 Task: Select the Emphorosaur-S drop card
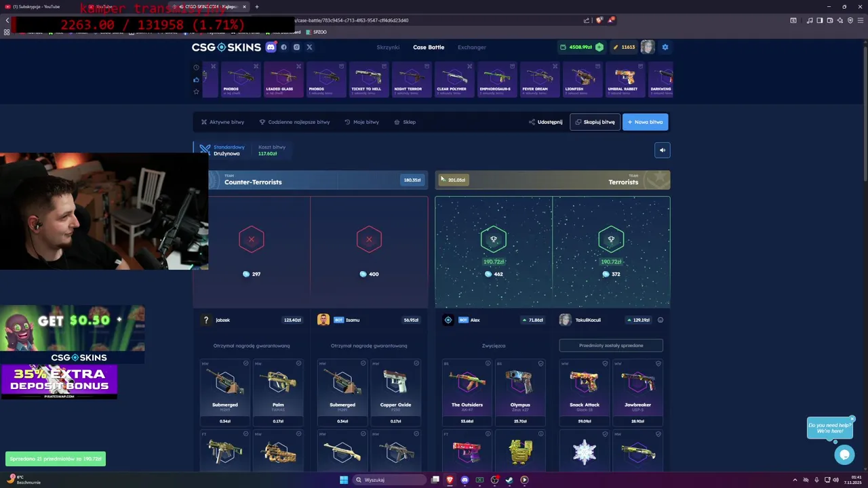coord(497,79)
